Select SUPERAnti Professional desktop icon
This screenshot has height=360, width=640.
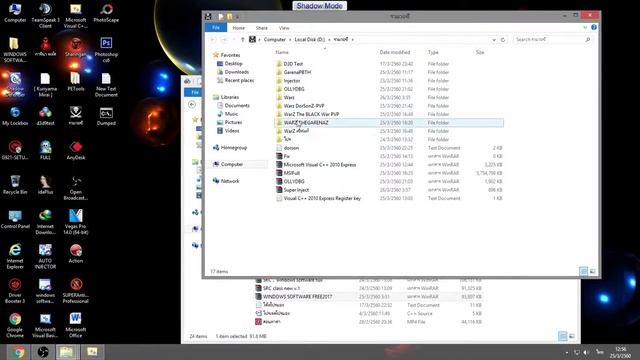(x=76, y=291)
